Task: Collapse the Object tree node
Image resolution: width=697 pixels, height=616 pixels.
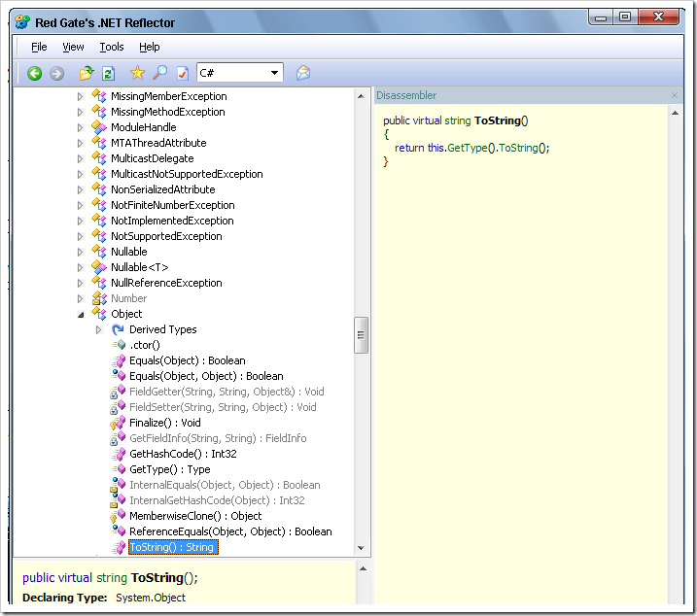Action: click(81, 315)
